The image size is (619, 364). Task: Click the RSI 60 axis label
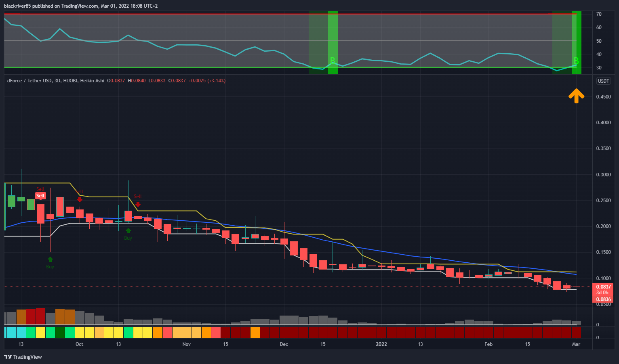click(x=599, y=27)
